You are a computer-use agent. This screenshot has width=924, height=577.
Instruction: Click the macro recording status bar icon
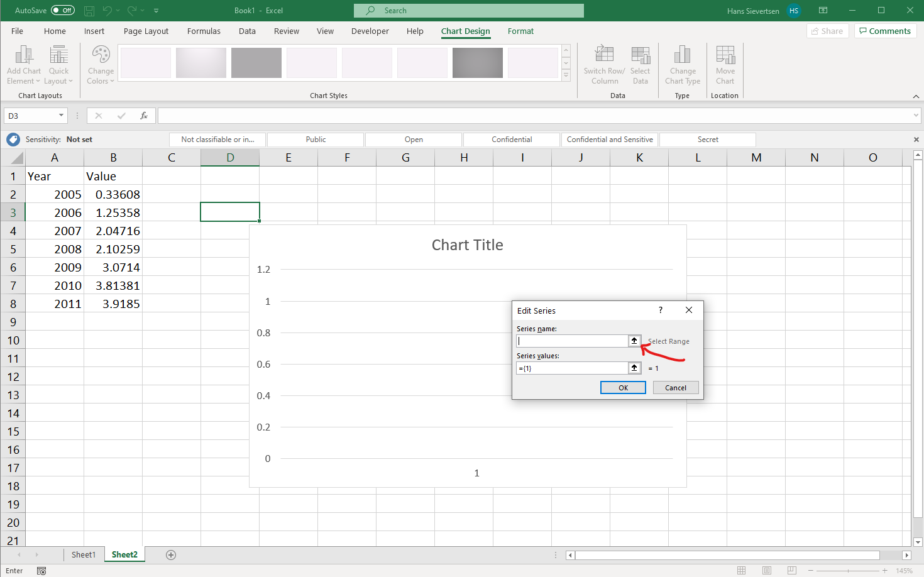coord(41,571)
